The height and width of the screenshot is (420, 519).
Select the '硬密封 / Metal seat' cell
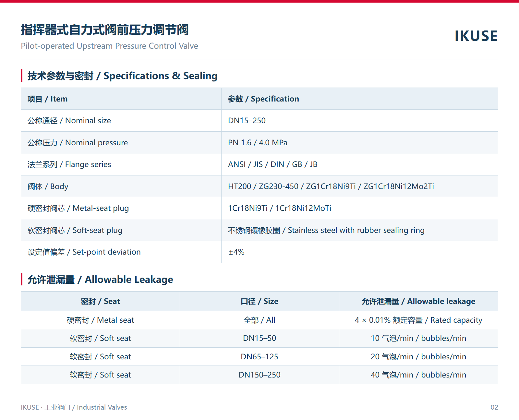[100, 320]
